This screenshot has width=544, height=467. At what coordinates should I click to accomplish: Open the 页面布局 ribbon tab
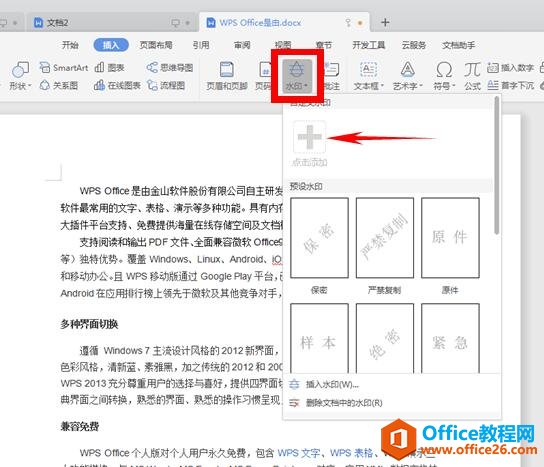pos(156,45)
